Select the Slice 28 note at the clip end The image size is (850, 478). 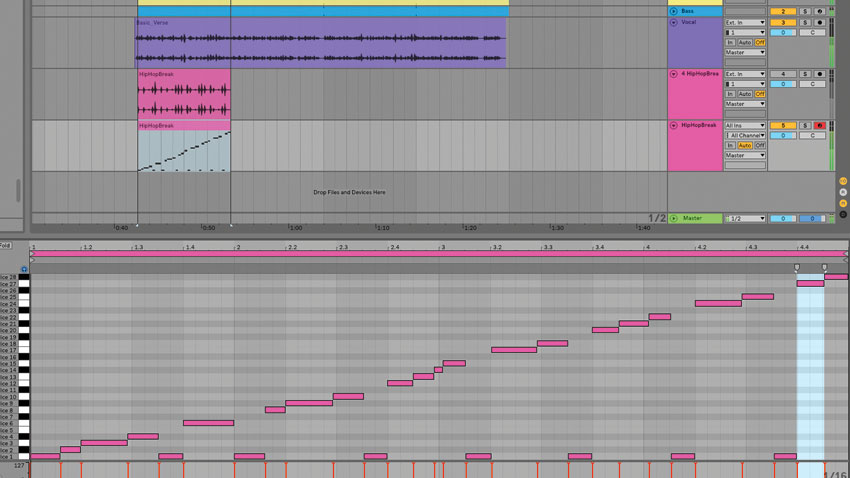coord(836,277)
